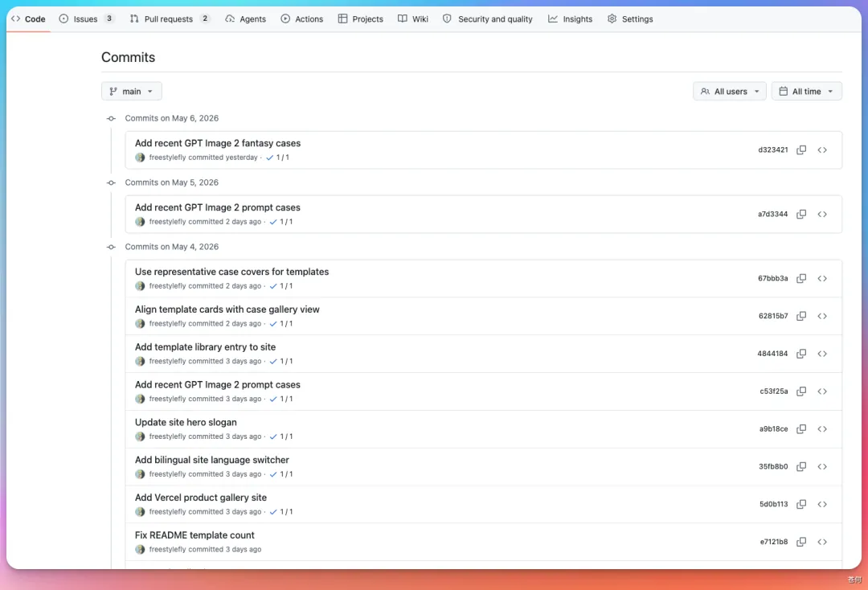Copy full SHA for commit d323421
The width and height of the screenshot is (868, 590).
tap(801, 150)
